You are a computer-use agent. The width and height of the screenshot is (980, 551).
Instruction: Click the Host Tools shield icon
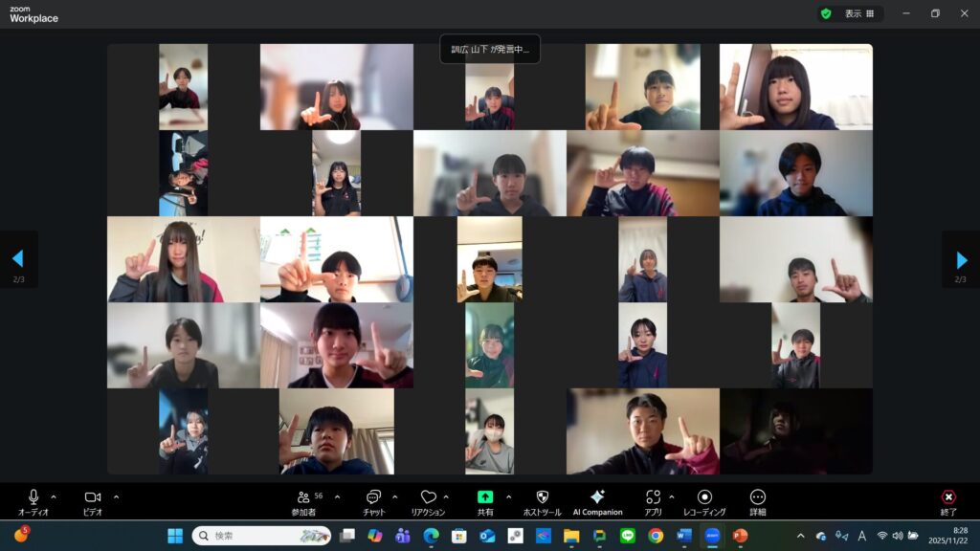pos(542,497)
